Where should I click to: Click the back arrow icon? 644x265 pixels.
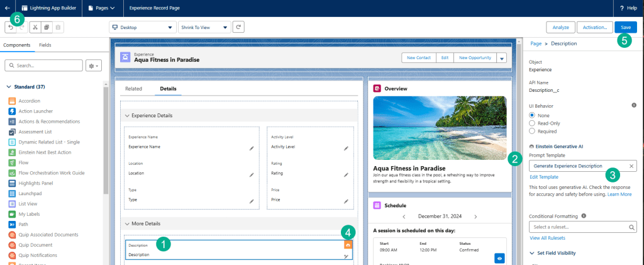(x=6, y=8)
